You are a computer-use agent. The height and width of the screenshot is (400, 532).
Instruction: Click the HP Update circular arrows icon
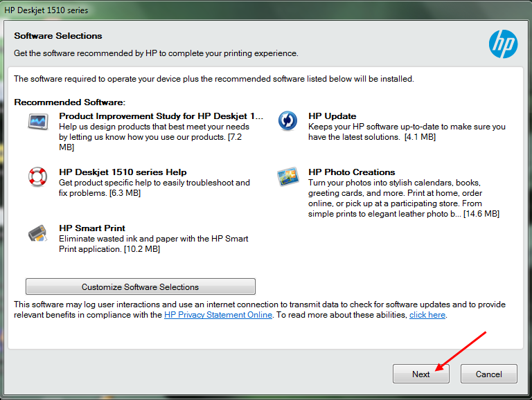[287, 120]
